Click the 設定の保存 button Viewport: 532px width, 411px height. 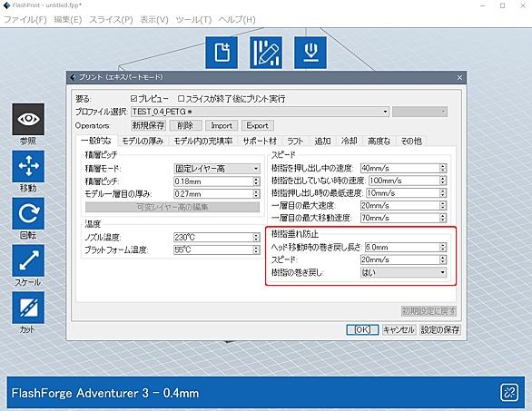pyautogui.click(x=440, y=329)
